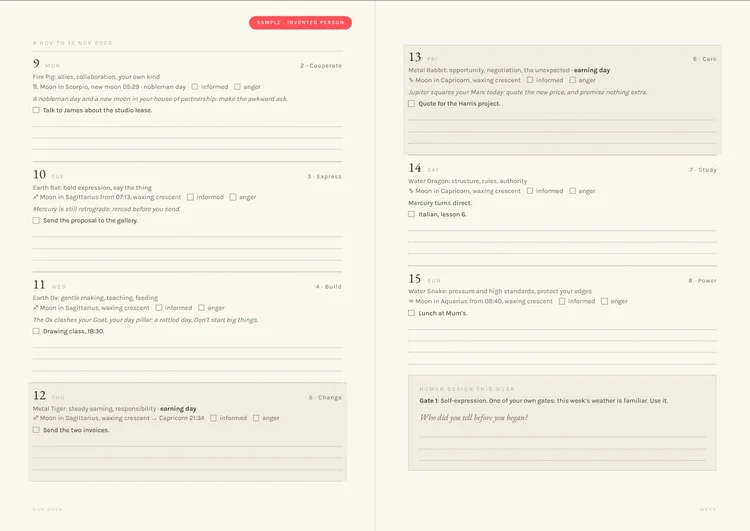Click the Scorpio glyph before 'Moon in Scorpio'
The image size is (750, 531).
pos(35,87)
